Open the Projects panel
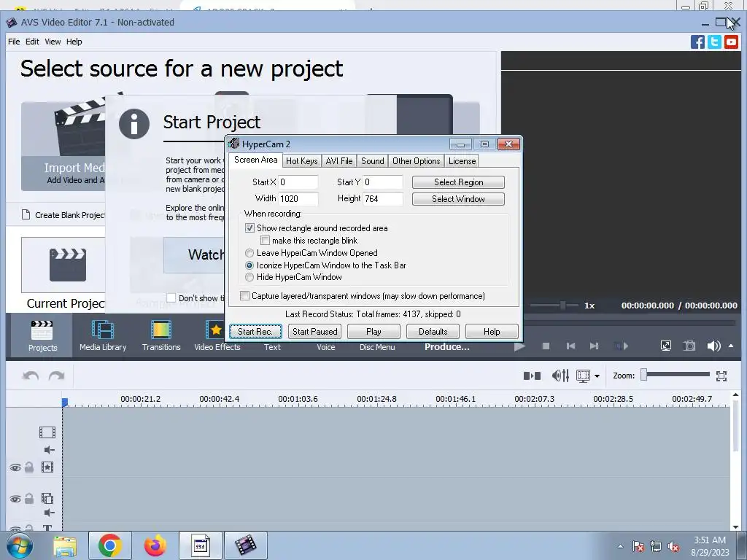 42,335
